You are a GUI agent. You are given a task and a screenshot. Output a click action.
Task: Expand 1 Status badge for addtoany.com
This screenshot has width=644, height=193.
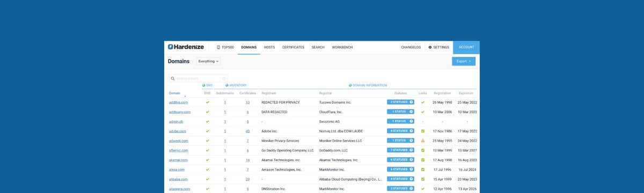click(x=400, y=112)
